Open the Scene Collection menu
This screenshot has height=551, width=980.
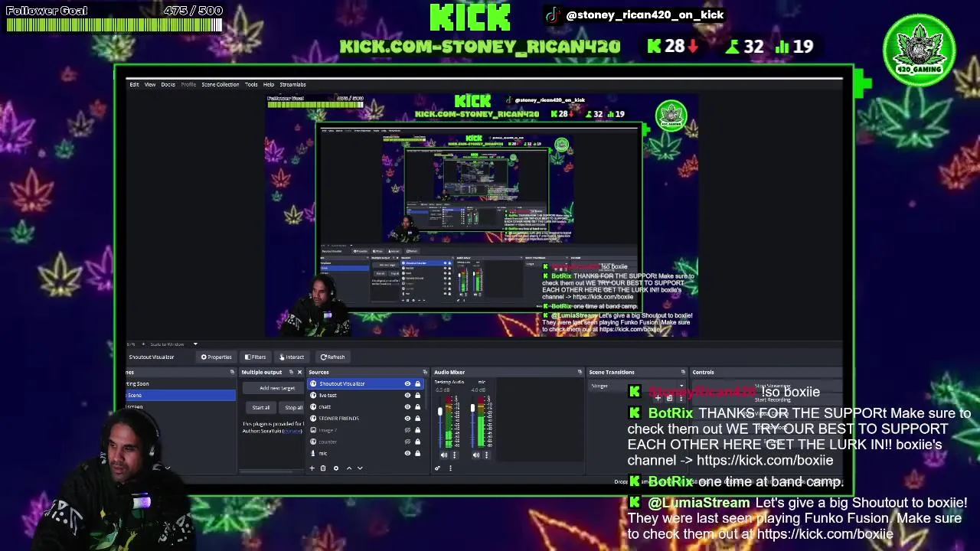coord(220,84)
